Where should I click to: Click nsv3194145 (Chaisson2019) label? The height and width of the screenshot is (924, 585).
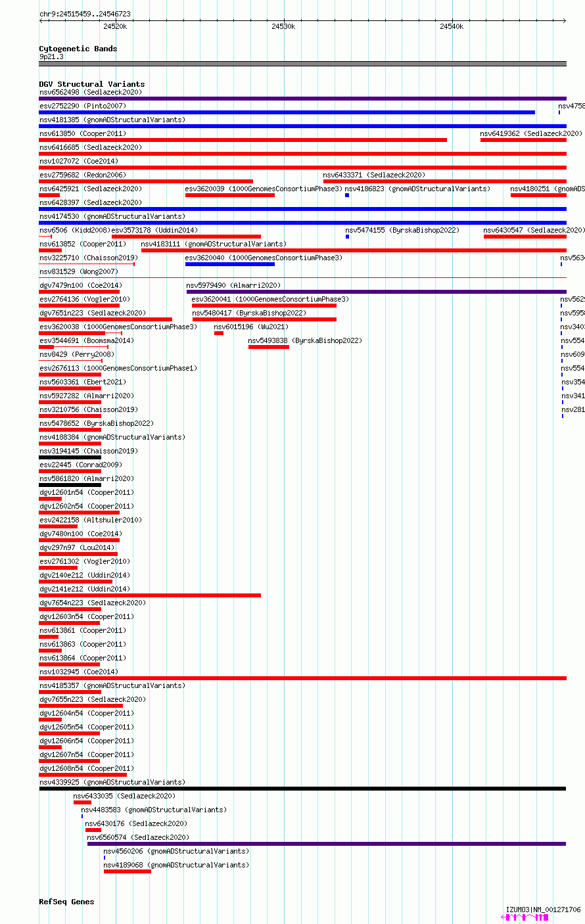(88, 451)
